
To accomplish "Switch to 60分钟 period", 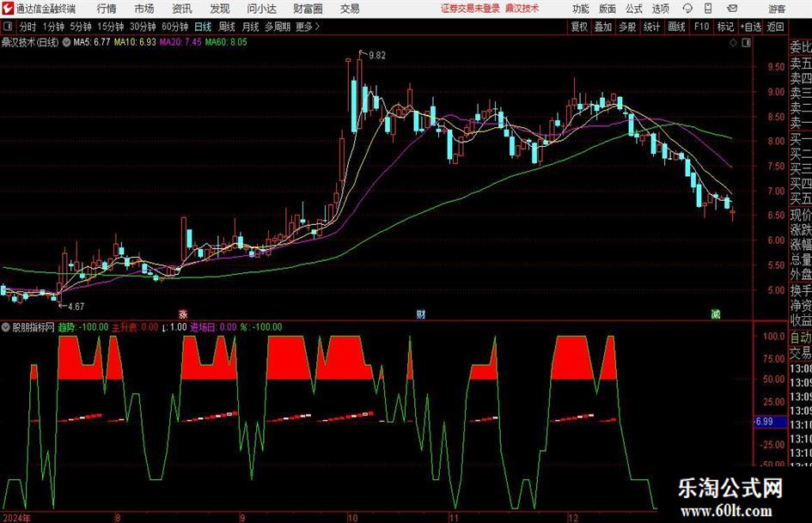I will click(175, 27).
